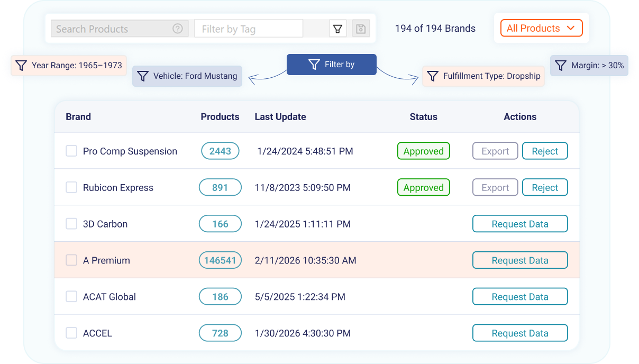Click the Approved status badge for Pro Comp Suspension
639x364 pixels.
[x=423, y=151]
